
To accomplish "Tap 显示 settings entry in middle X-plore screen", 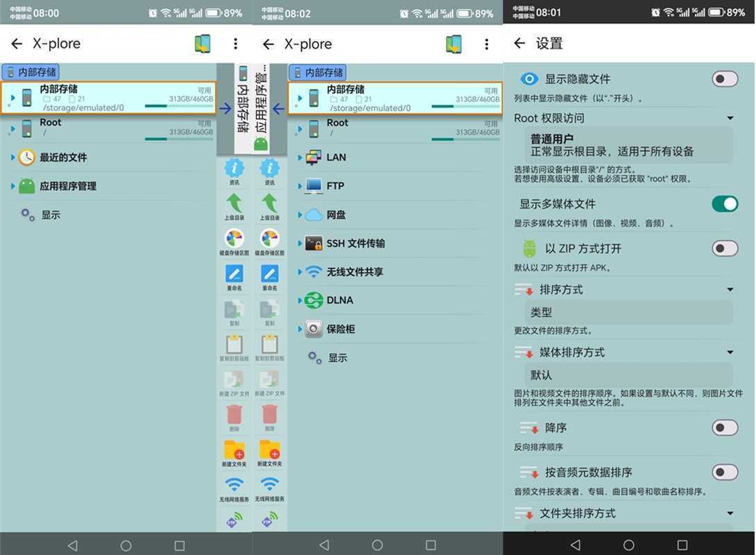I will click(x=328, y=357).
